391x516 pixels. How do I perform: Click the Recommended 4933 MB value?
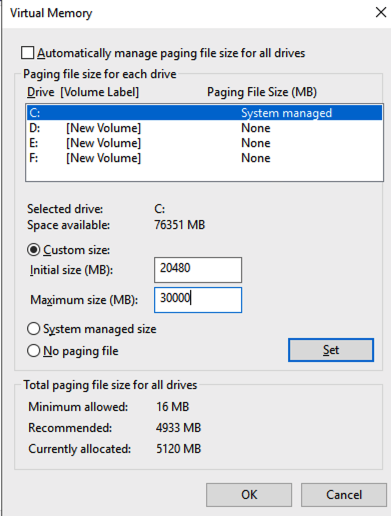click(x=179, y=428)
